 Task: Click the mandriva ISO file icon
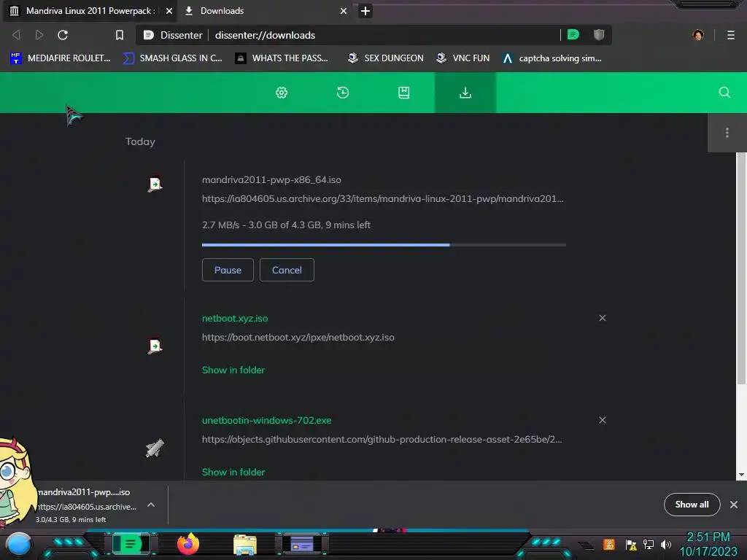point(155,184)
